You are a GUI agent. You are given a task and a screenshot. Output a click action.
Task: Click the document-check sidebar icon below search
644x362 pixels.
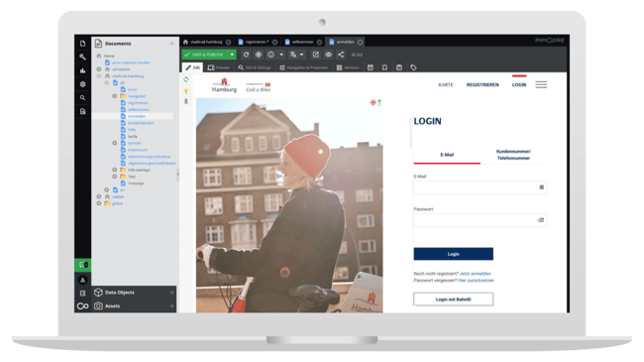82,111
